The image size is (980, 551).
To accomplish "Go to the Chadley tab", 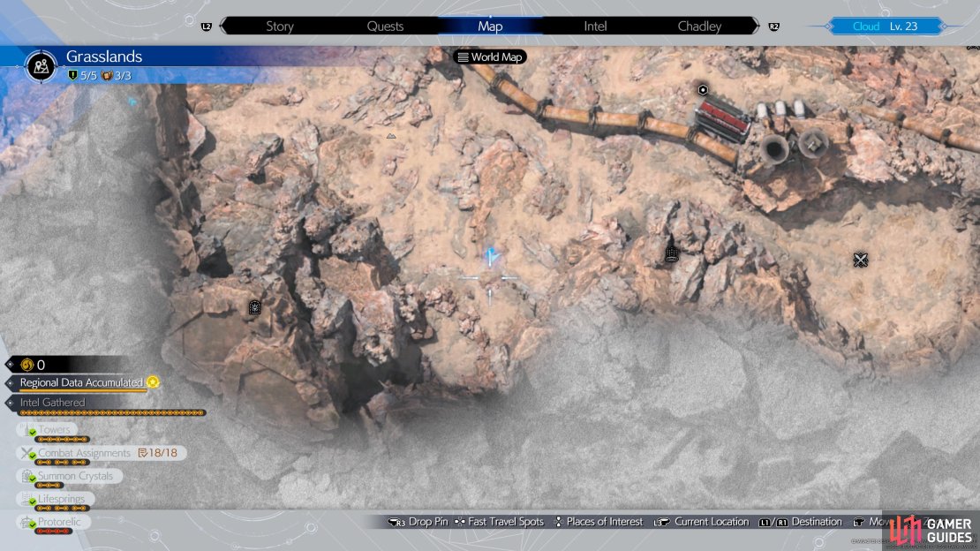I will tap(699, 26).
